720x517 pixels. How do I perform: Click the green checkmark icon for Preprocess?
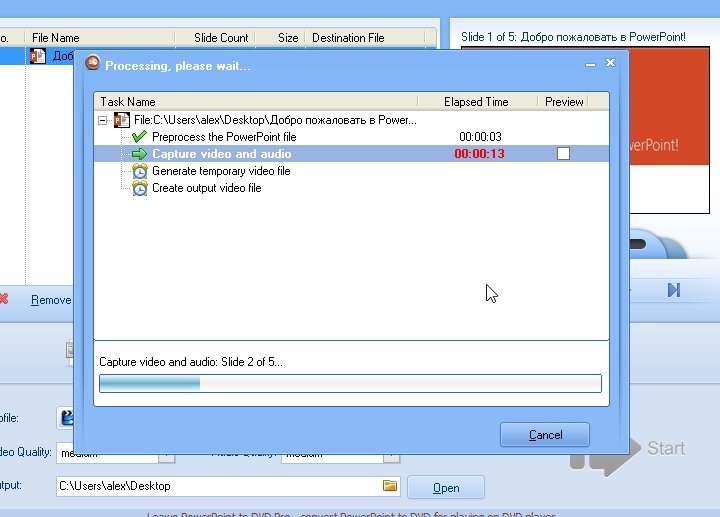(139, 136)
